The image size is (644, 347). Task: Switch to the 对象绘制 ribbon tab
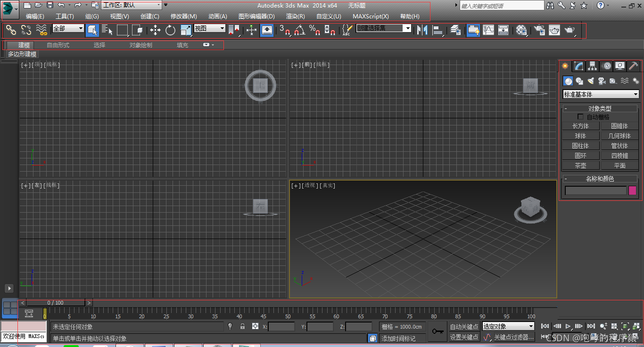[141, 45]
